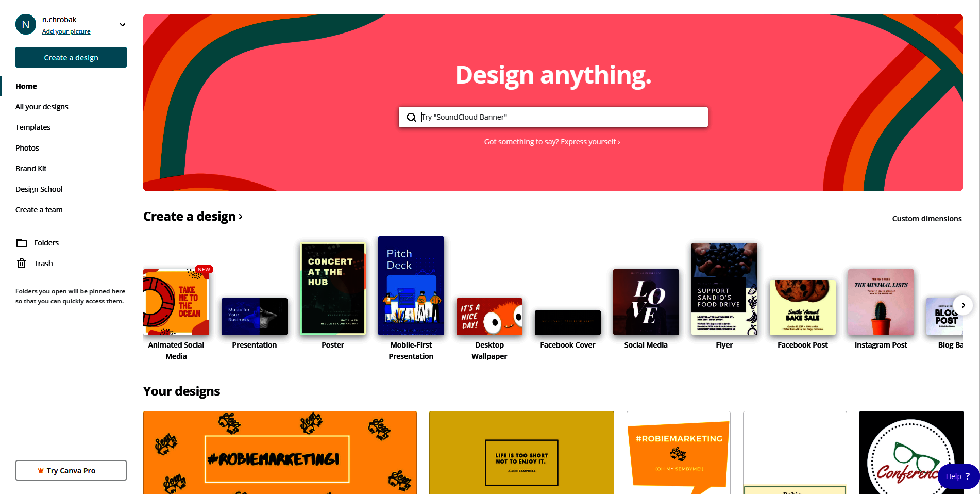The width and height of the screenshot is (980, 494).
Task: Choose the Concert at the Hub Poster template
Action: [x=333, y=289]
